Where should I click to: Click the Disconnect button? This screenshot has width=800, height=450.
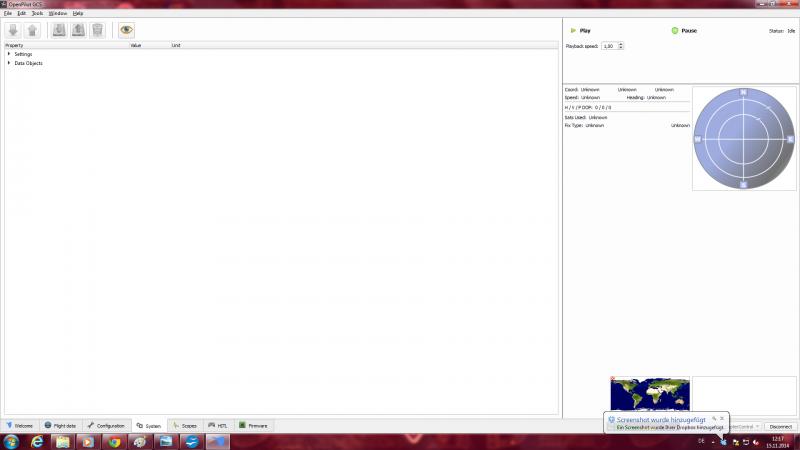coord(781,427)
